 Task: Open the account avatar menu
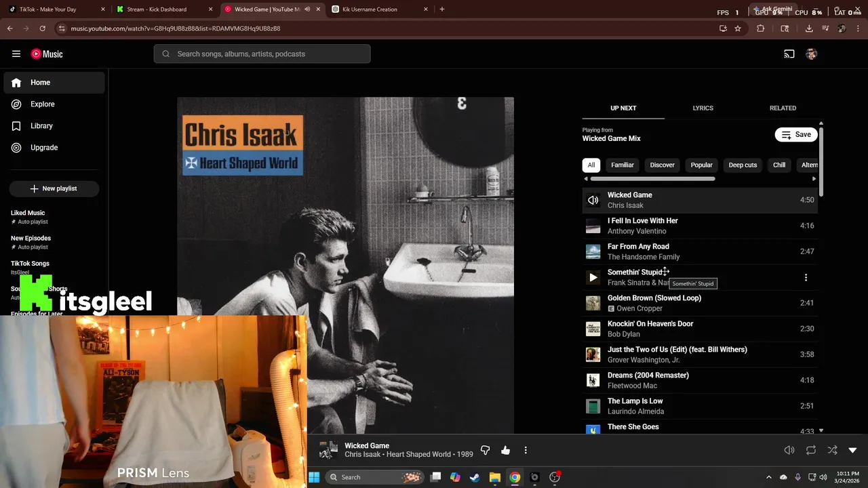pos(812,54)
